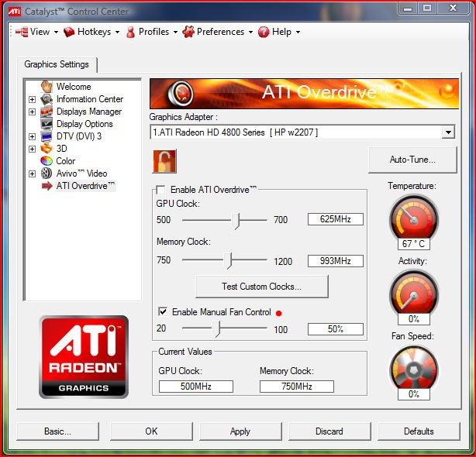Click the Apply button

240,431
